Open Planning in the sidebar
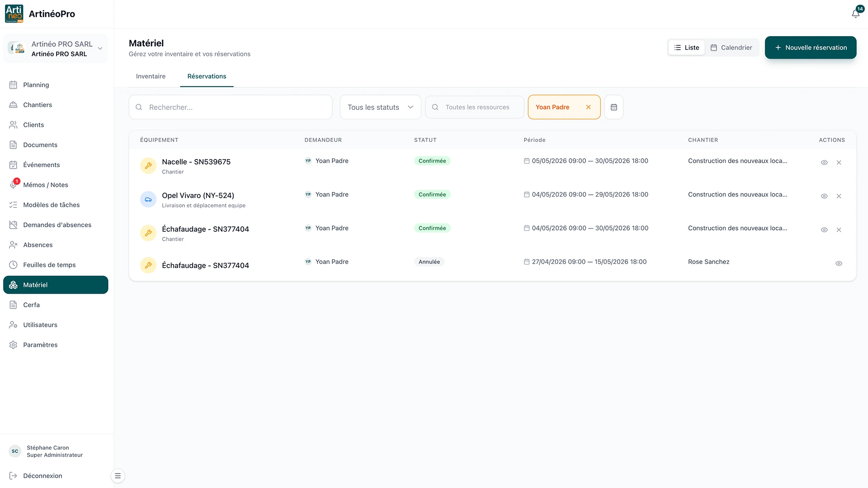The width and height of the screenshot is (868, 488). pos(56,85)
